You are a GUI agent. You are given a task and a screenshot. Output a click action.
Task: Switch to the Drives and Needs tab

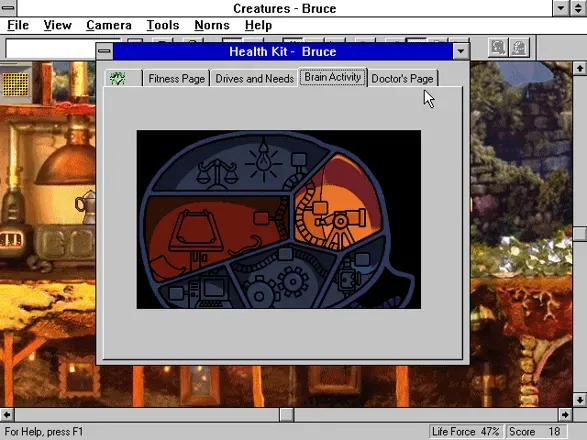pos(254,79)
